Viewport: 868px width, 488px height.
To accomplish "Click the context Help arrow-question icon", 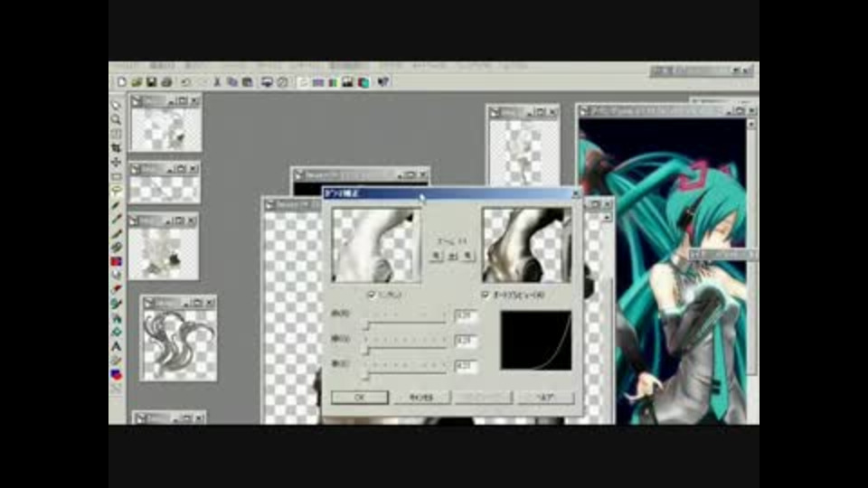I will pos(383,82).
